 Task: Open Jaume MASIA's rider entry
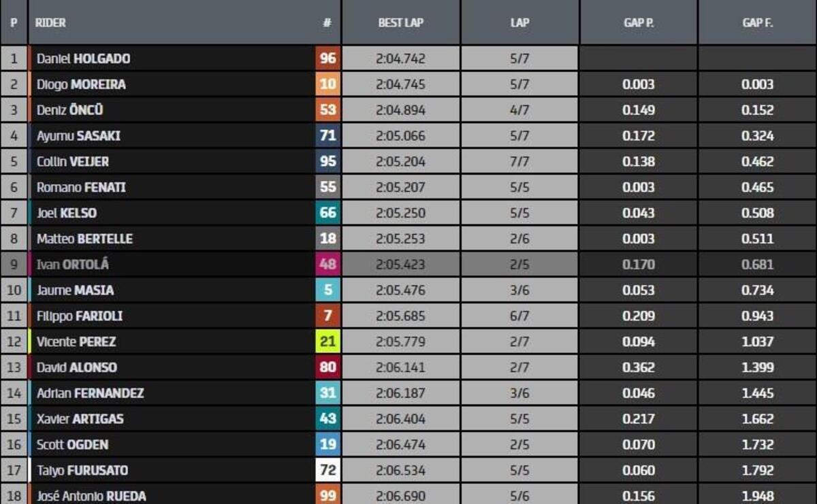pyautogui.click(x=75, y=290)
